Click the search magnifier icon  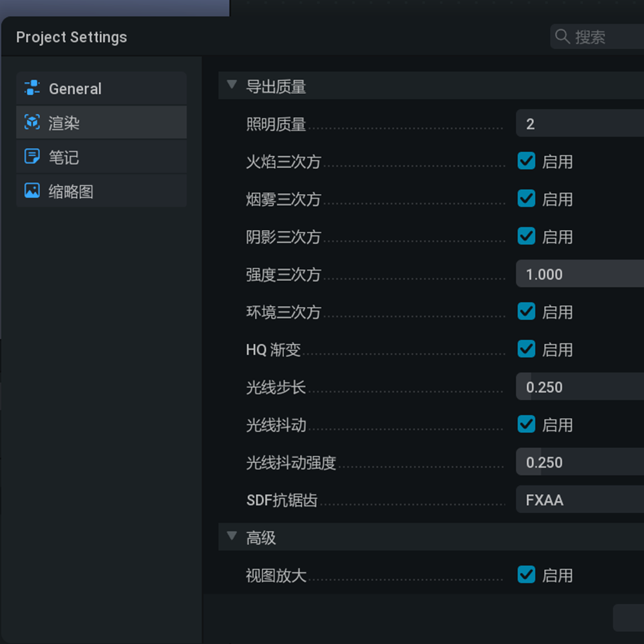(x=562, y=37)
